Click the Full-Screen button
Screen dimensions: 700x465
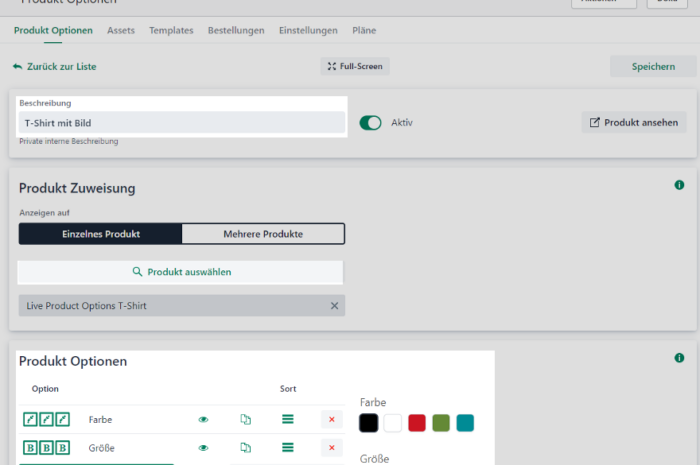pyautogui.click(x=355, y=66)
